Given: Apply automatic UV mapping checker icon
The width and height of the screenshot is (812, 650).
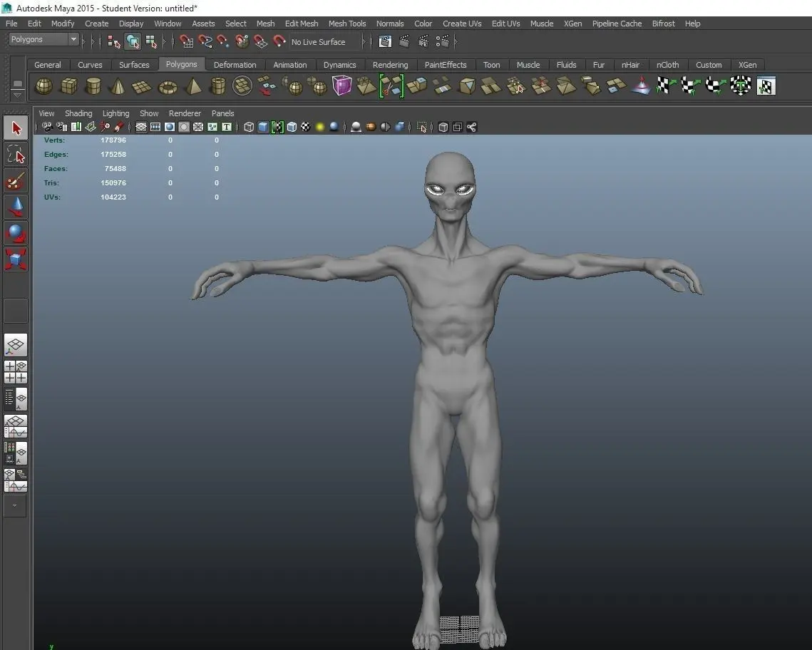Looking at the screenshot, I should tap(741, 86).
